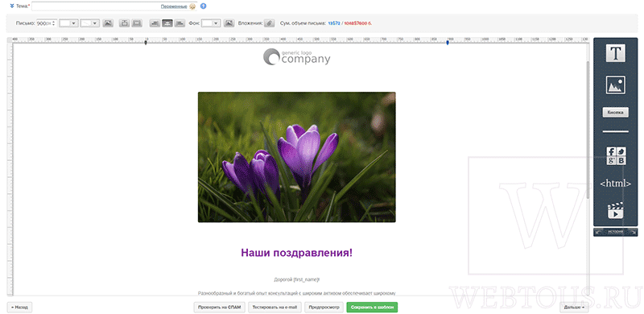Open the letter border style dropdown
This screenshot has width=644, height=314.
[x=90, y=23]
